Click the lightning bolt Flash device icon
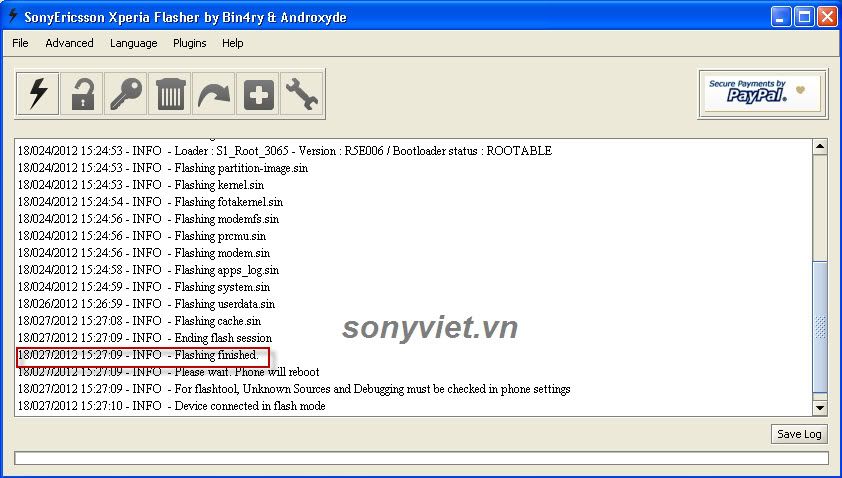Viewport: 842px width, 478px height. (x=38, y=94)
